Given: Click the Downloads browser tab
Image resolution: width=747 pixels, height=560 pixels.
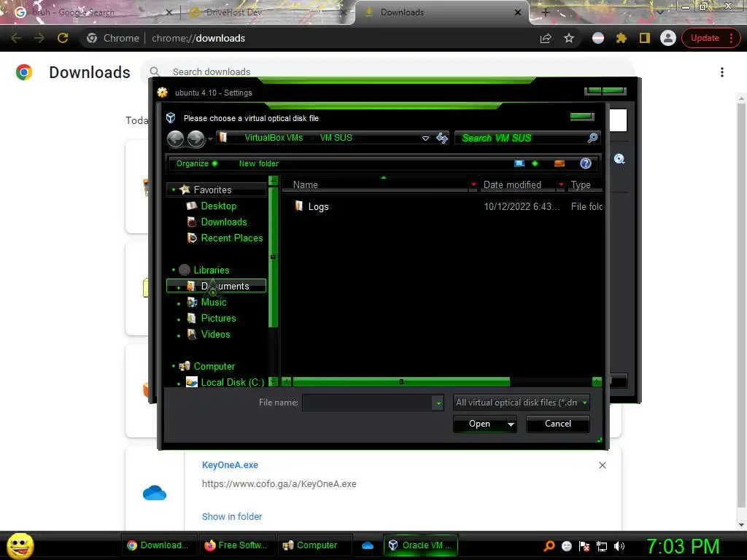Looking at the screenshot, I should coord(441,12).
